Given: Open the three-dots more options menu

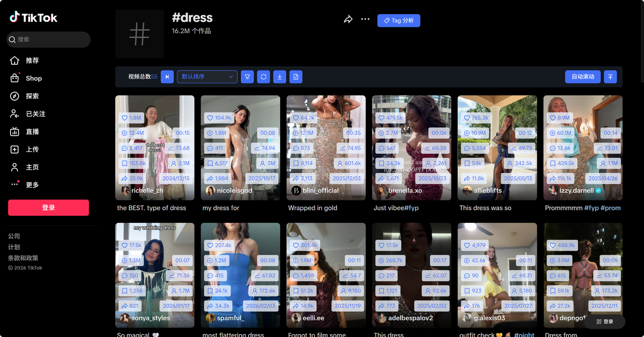Looking at the screenshot, I should 365,20.
